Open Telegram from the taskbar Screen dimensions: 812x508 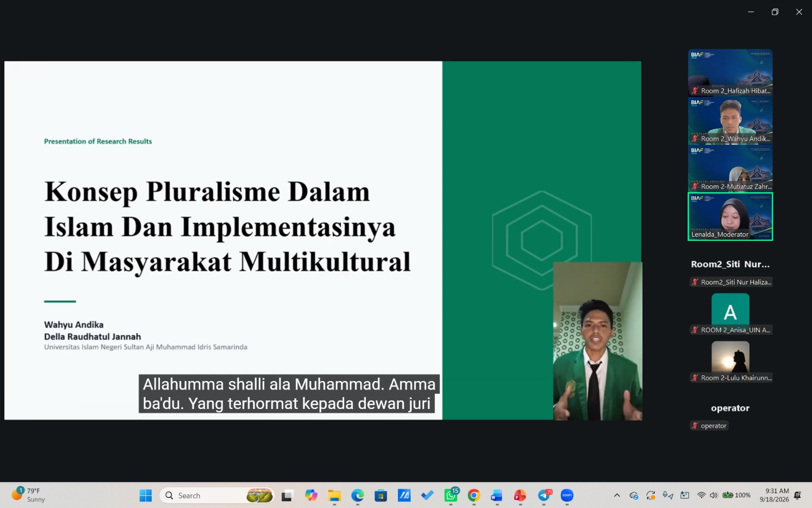pyautogui.click(x=544, y=495)
